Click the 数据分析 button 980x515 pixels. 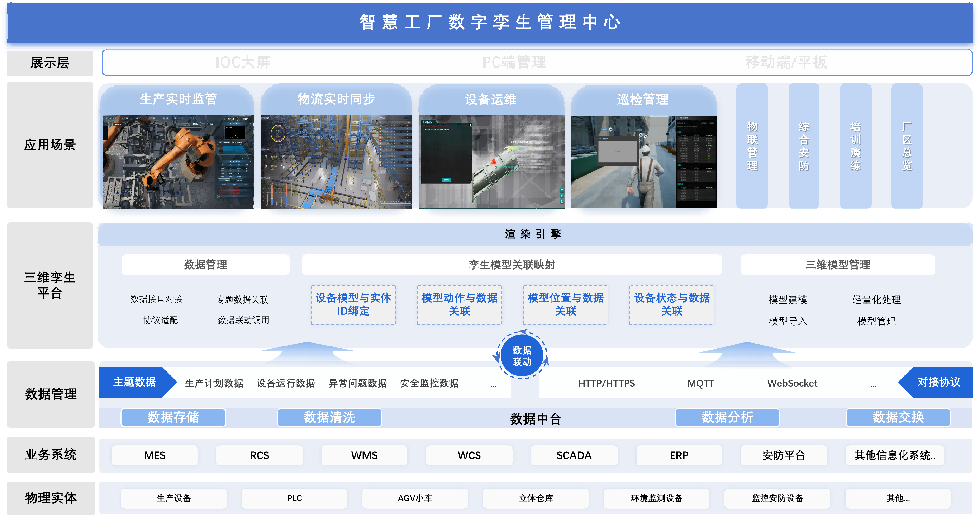pyautogui.click(x=727, y=417)
